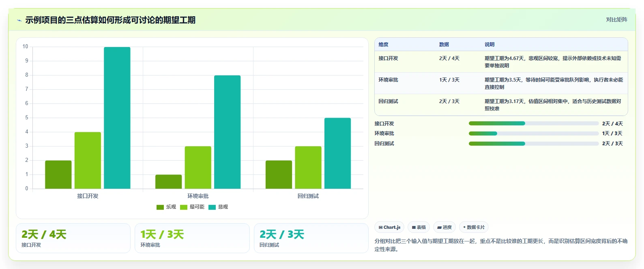Screen dimensions: 644x269
Task: Click the 2天 / 3天 value beside progress bar
Action: 612,144
